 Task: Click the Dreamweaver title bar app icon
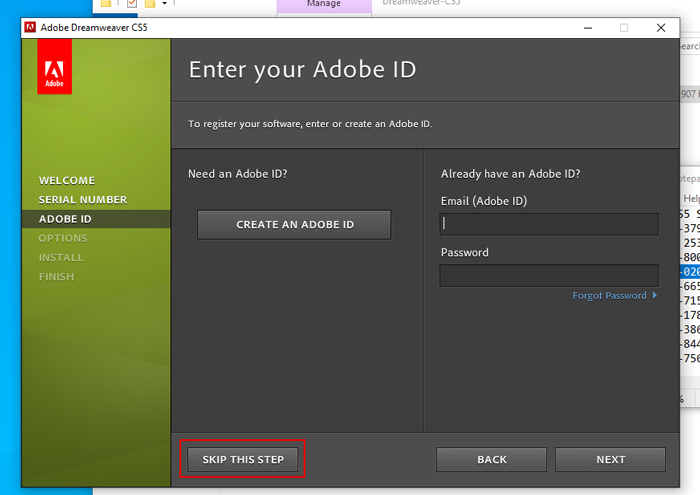click(x=30, y=27)
